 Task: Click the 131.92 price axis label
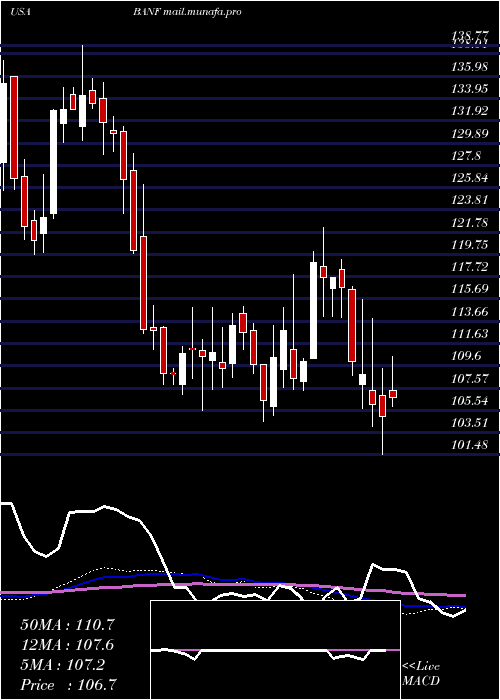click(x=469, y=111)
